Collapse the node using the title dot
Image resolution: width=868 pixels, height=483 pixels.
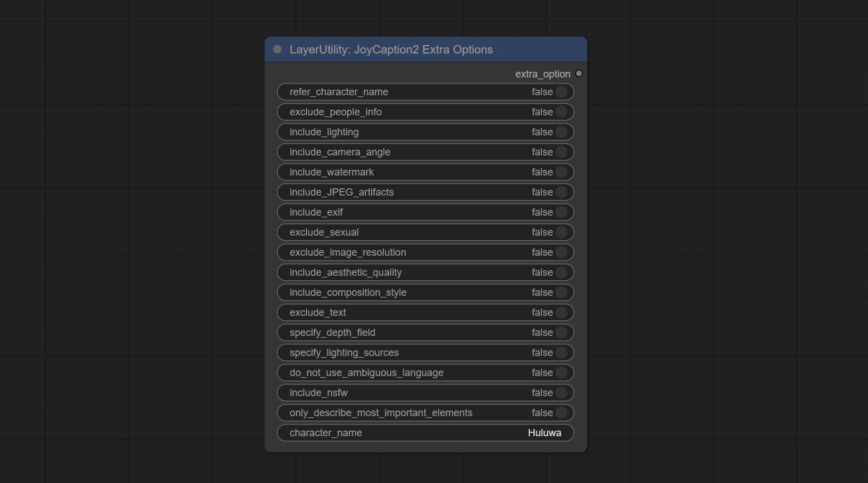(x=277, y=50)
